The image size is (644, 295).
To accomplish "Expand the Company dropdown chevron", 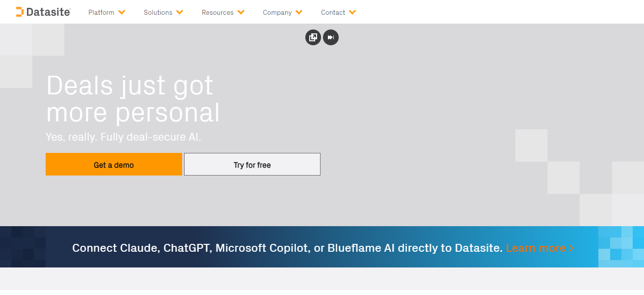I will point(299,12).
